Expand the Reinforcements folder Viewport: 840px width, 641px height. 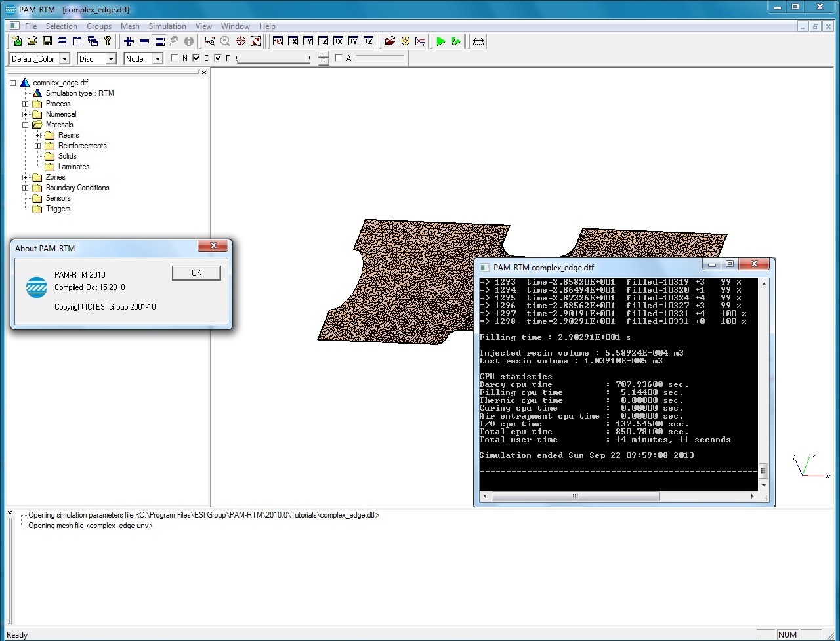pyautogui.click(x=38, y=146)
